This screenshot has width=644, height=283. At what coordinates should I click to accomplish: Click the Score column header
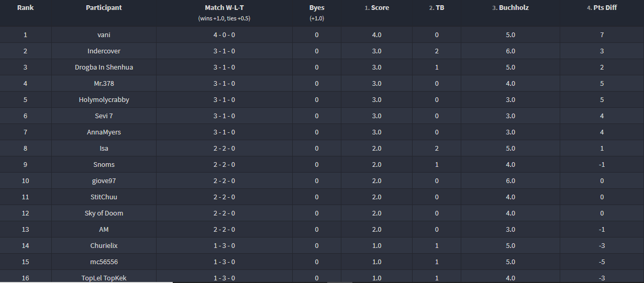tap(376, 8)
